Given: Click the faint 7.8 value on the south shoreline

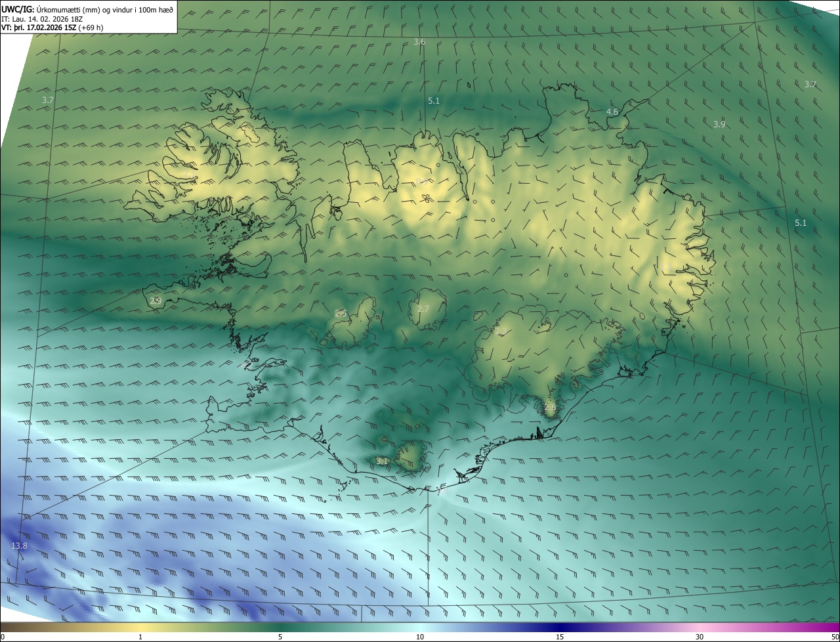Looking at the screenshot, I should (x=441, y=490).
